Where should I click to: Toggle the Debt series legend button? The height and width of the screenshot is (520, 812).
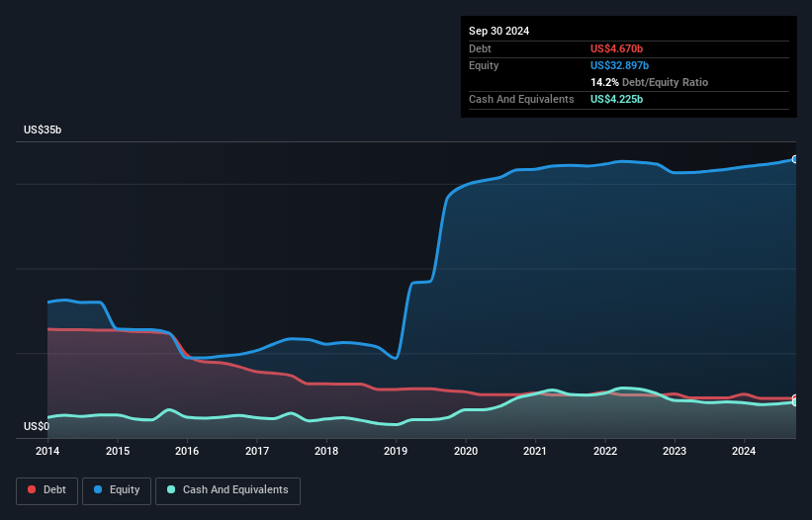tap(47, 490)
